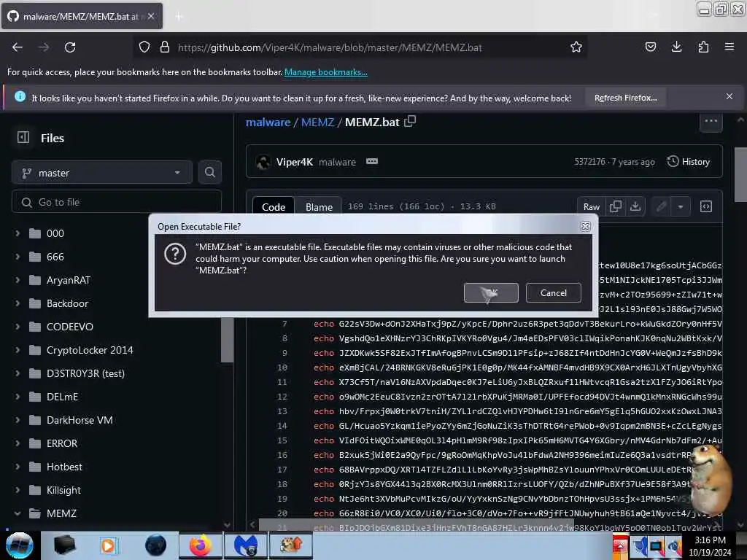Open the Viper4K author link
The width and height of the screenshot is (747, 560).
click(295, 162)
